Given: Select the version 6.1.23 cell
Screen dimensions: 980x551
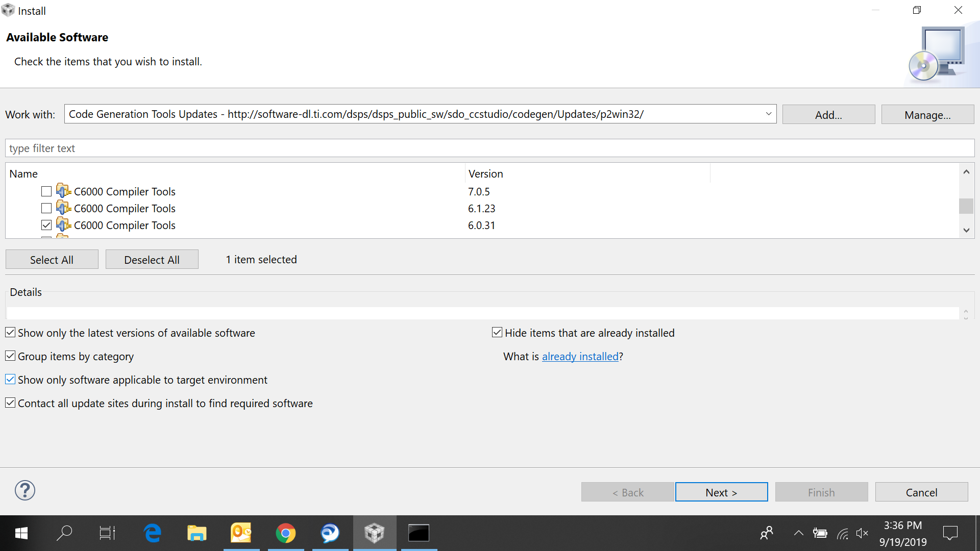Looking at the screenshot, I should click(x=481, y=209).
